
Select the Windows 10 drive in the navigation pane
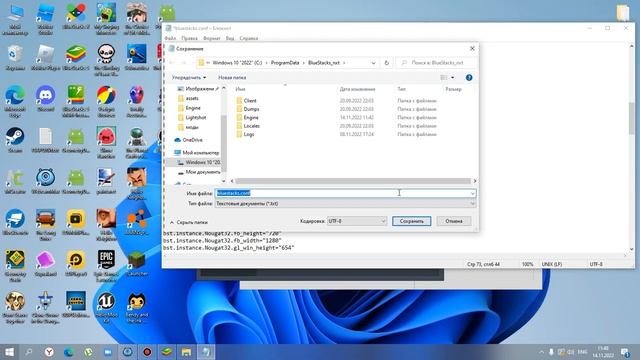pos(202,162)
